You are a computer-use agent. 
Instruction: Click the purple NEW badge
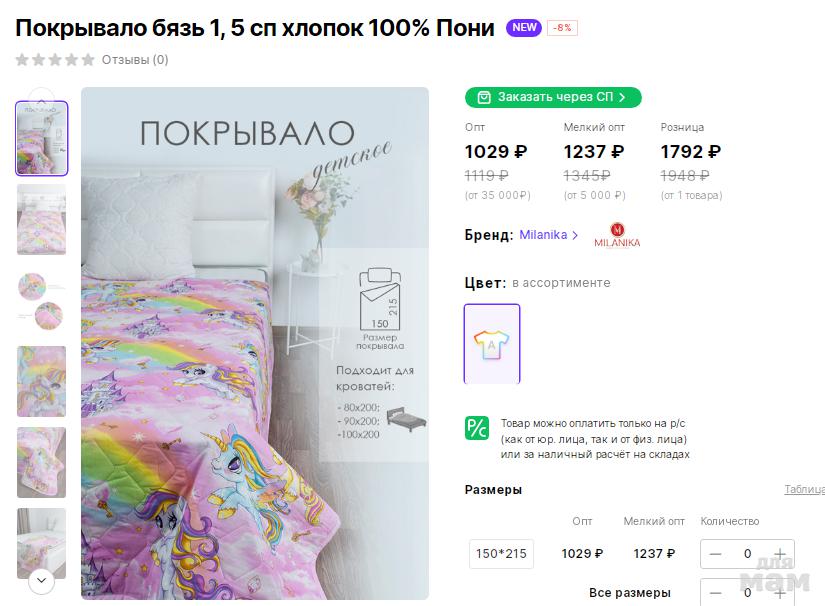pos(524,28)
